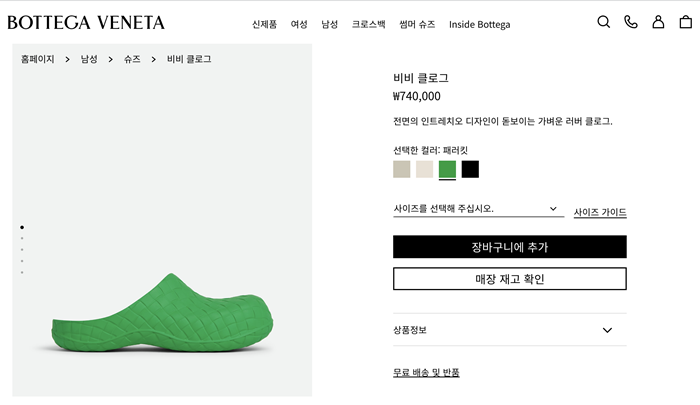Image resolution: width=700 pixels, height=405 pixels.
Task: Click the Bottega Veneta logo
Action: (x=86, y=22)
